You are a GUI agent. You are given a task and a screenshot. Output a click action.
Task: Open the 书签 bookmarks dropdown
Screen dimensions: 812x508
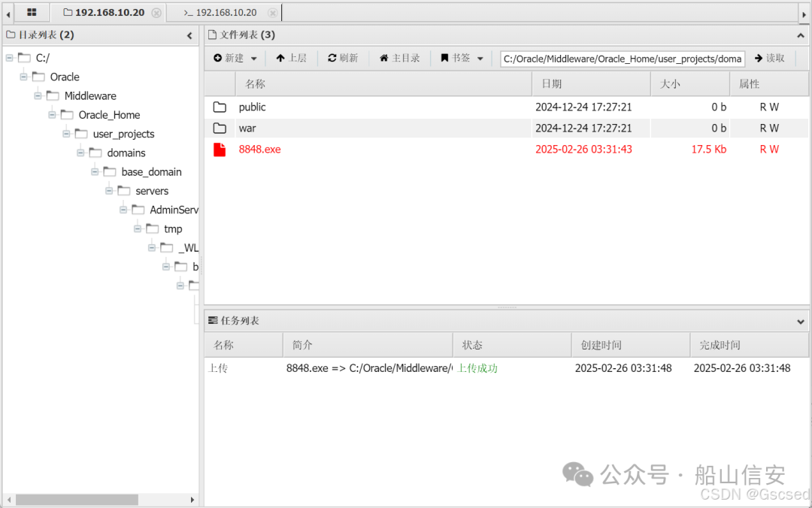(462, 58)
